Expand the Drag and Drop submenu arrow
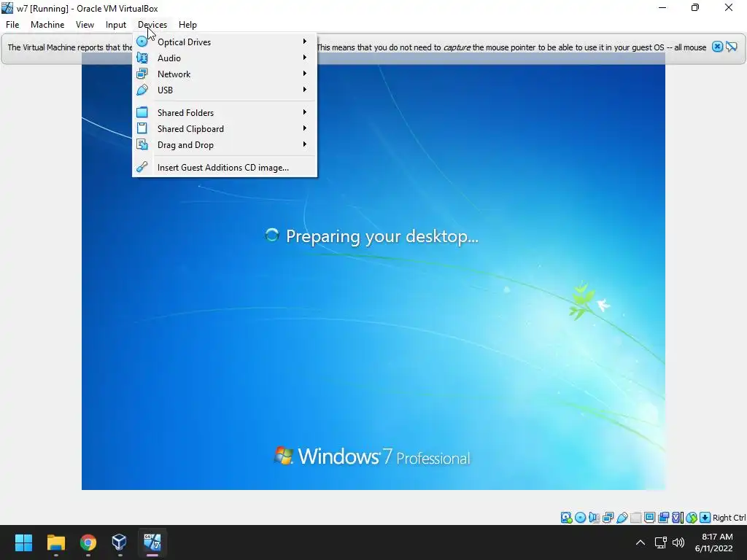The height and width of the screenshot is (560, 747). coord(304,144)
